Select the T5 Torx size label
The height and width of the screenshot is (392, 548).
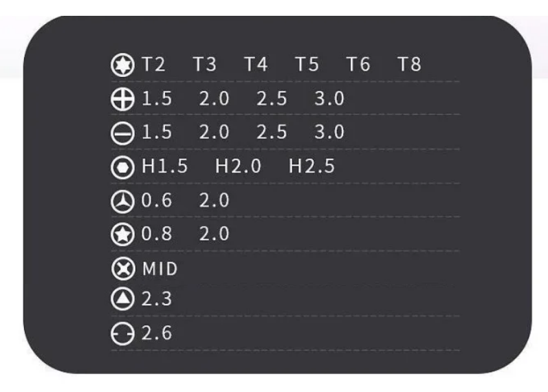(307, 65)
